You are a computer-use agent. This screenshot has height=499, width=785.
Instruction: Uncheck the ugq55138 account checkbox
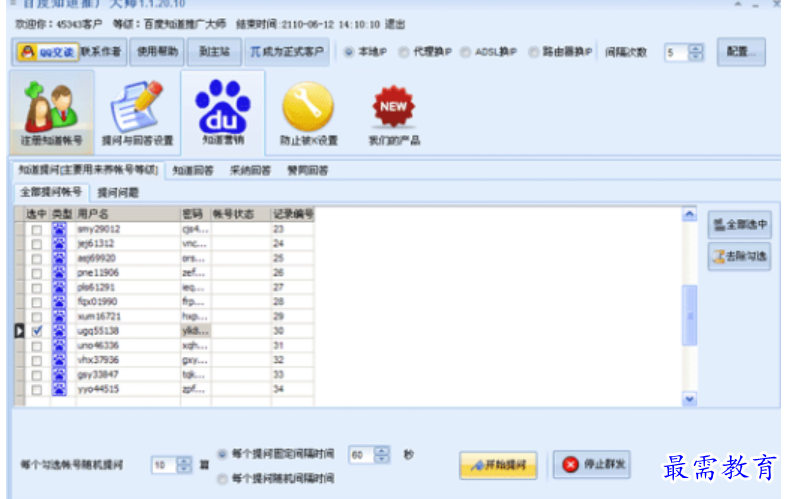click(37, 331)
